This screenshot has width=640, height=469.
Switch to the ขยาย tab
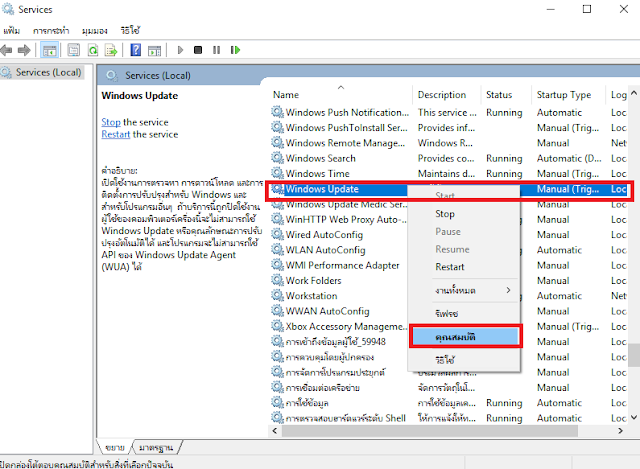(115, 448)
